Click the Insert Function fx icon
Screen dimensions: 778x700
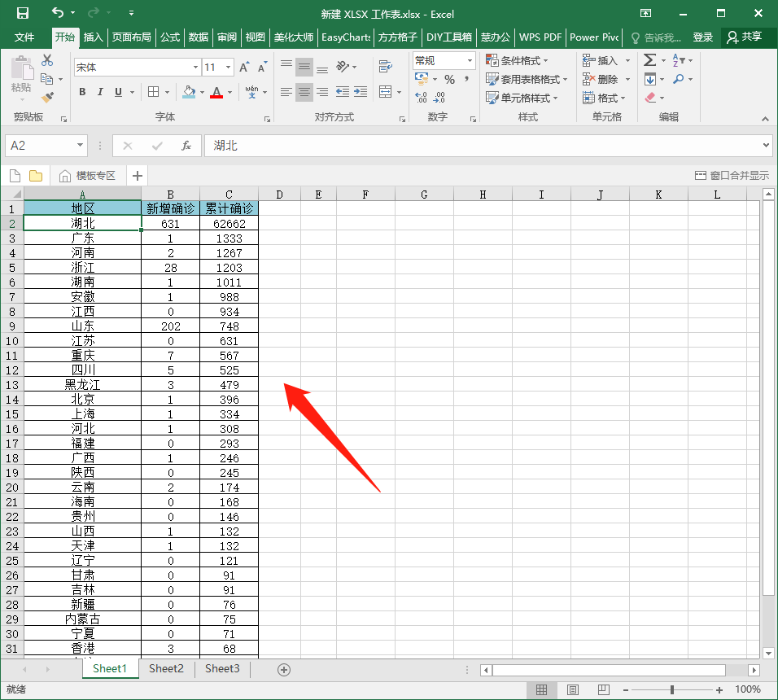186,146
